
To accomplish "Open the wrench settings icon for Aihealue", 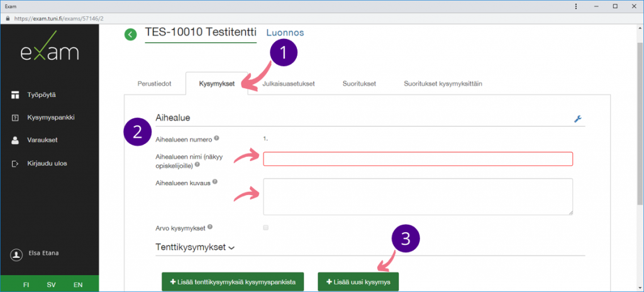I will pos(578,118).
